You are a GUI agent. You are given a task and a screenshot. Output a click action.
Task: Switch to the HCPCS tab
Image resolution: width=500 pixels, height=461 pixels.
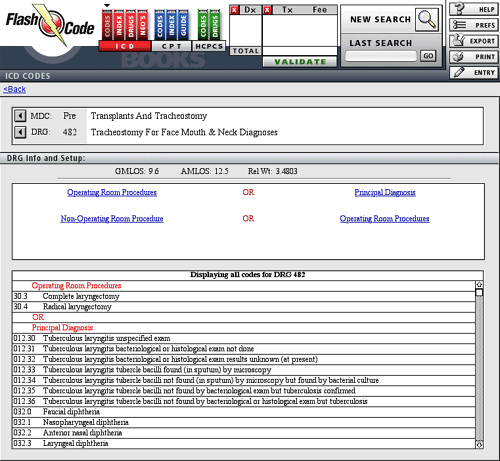coord(209,46)
